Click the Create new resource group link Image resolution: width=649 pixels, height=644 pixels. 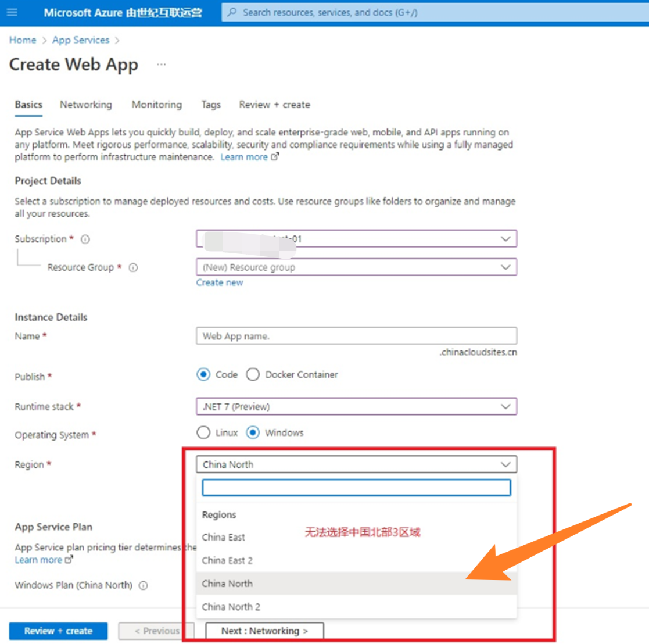pos(220,282)
